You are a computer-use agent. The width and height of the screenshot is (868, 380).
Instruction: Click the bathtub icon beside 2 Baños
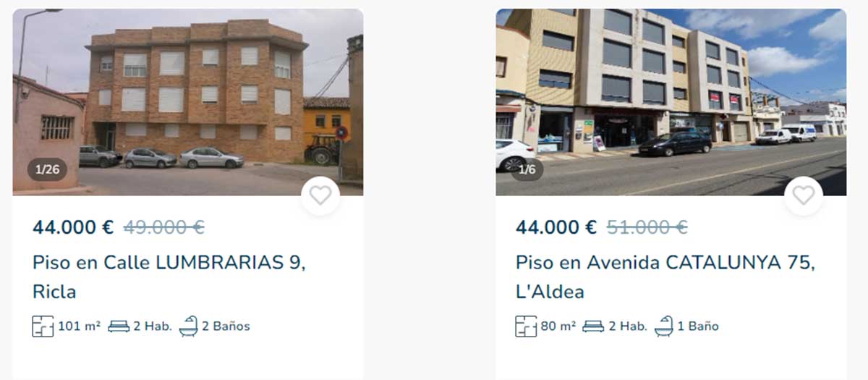click(188, 326)
